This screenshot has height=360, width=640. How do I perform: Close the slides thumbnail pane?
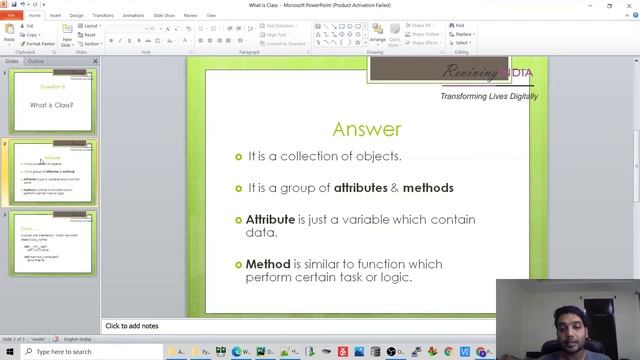pos(95,61)
